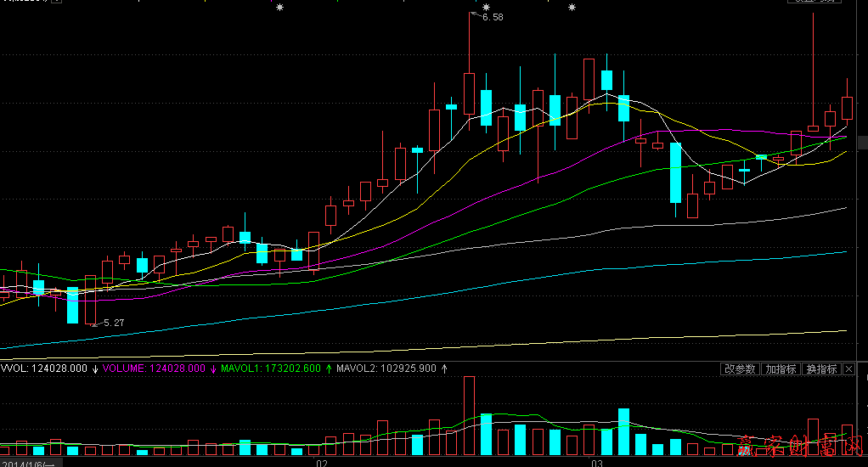Click the leftmost star info marker
The image size is (868, 467).
(x=279, y=8)
